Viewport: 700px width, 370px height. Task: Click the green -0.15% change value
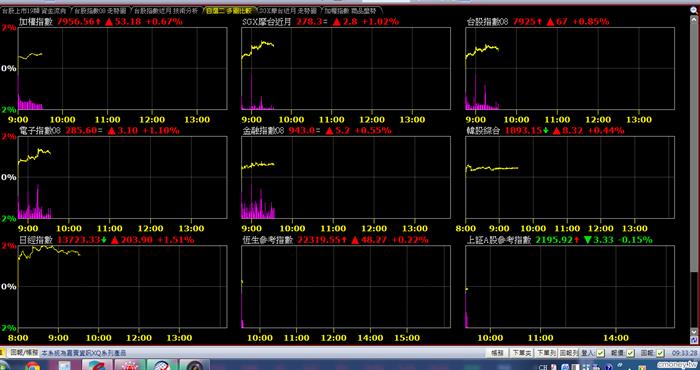click(x=635, y=240)
